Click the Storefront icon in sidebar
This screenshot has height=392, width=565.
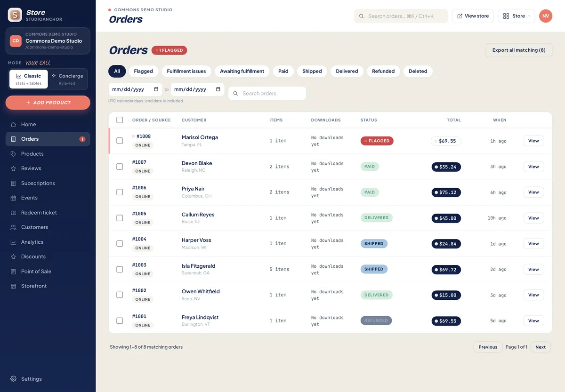pos(13,286)
